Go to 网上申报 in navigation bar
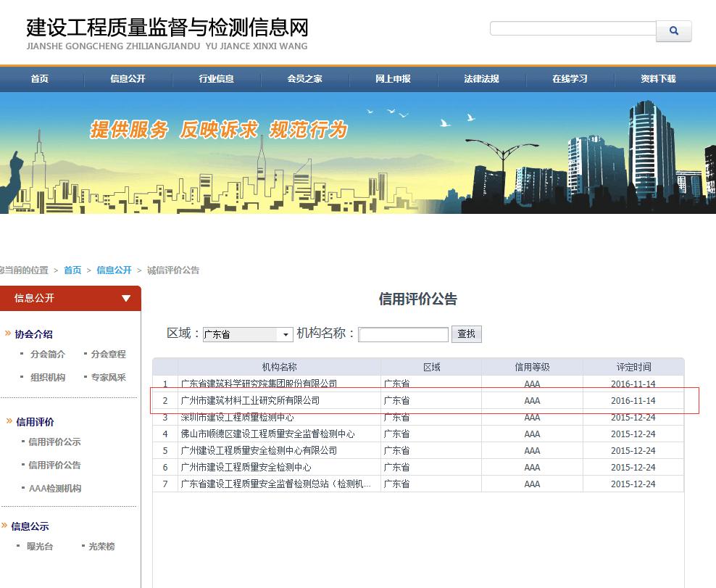 point(393,79)
